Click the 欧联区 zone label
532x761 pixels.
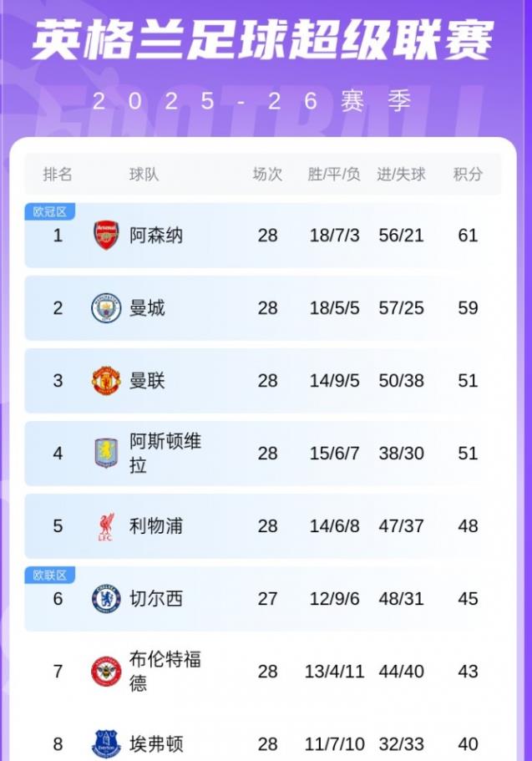(x=50, y=576)
